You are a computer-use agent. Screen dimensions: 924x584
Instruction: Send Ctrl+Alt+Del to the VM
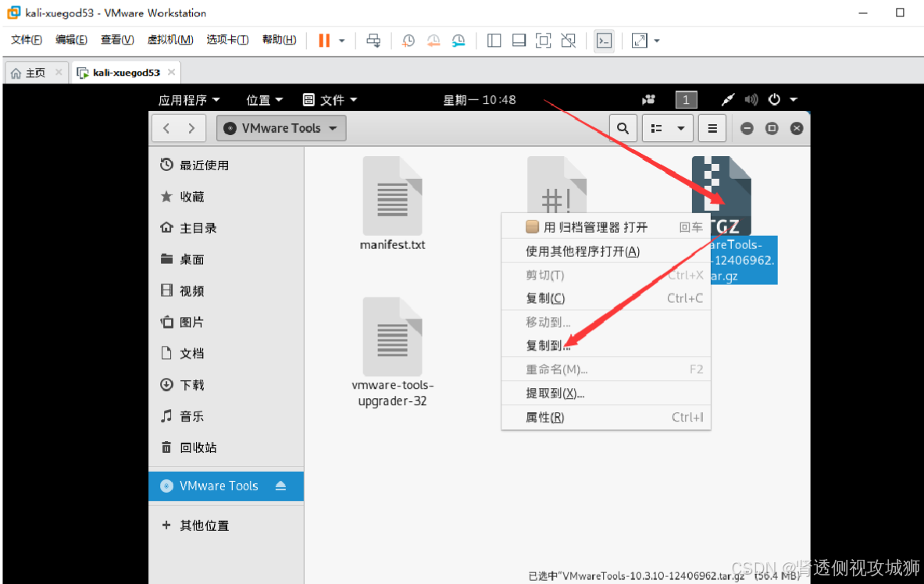[373, 40]
